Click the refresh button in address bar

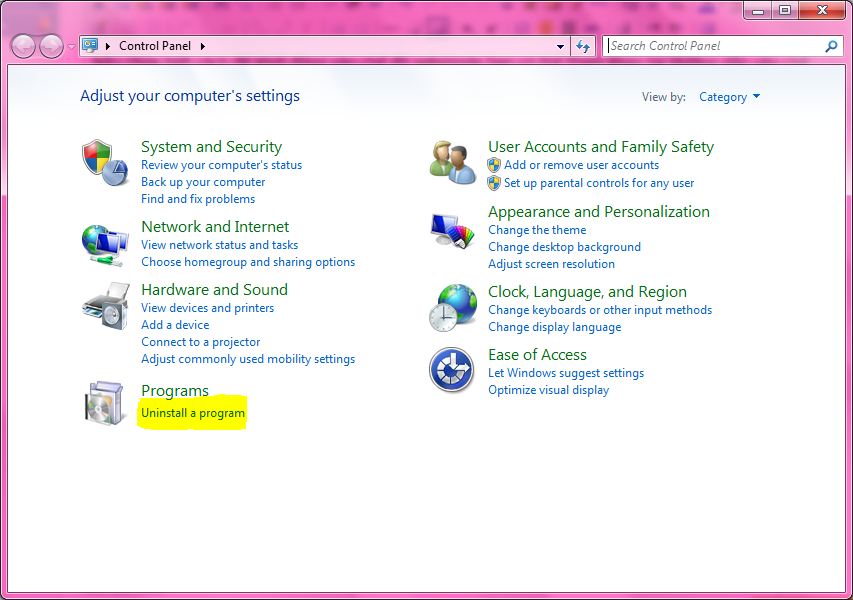pos(583,46)
